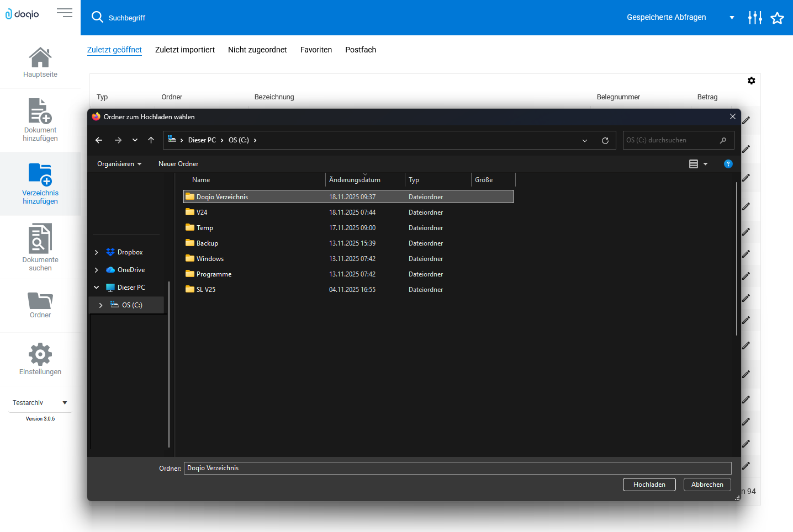Refresh the file dialog folder view
This screenshot has height=532, width=793.
pyautogui.click(x=605, y=141)
